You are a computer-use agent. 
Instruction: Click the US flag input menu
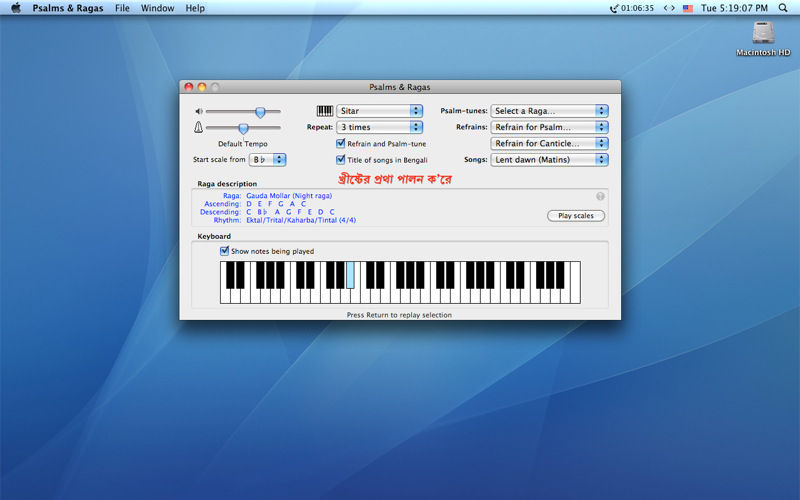[688, 8]
